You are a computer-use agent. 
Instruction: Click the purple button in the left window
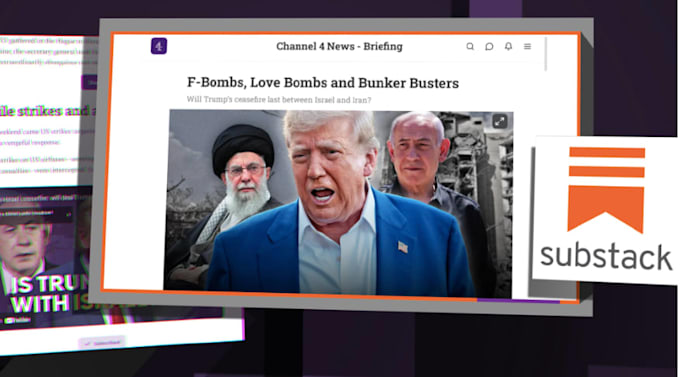(89, 82)
